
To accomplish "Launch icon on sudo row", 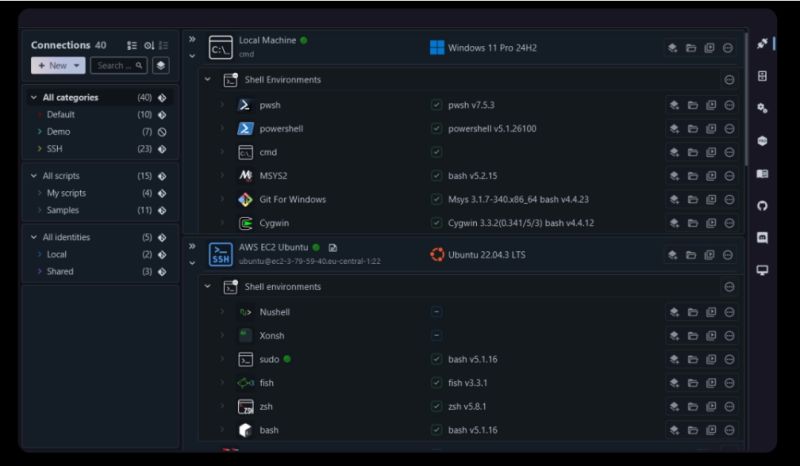I will click(674, 359).
